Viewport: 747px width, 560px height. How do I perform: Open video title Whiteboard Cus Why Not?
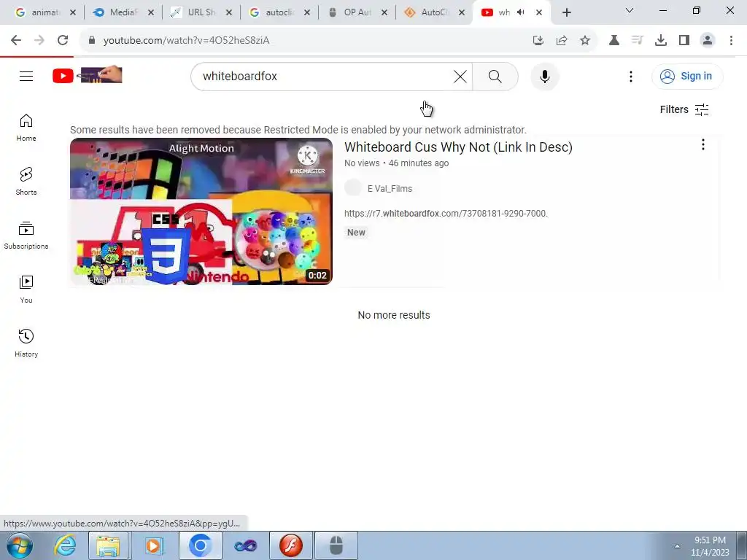pyautogui.click(x=458, y=147)
